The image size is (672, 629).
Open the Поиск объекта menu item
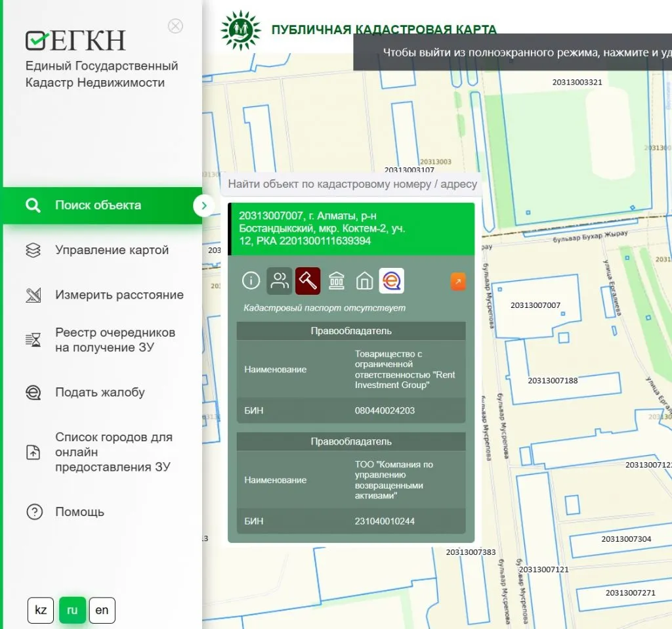(98, 206)
